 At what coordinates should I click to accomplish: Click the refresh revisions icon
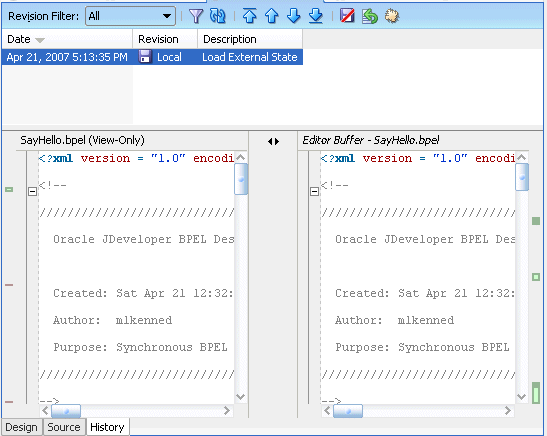pyautogui.click(x=218, y=16)
